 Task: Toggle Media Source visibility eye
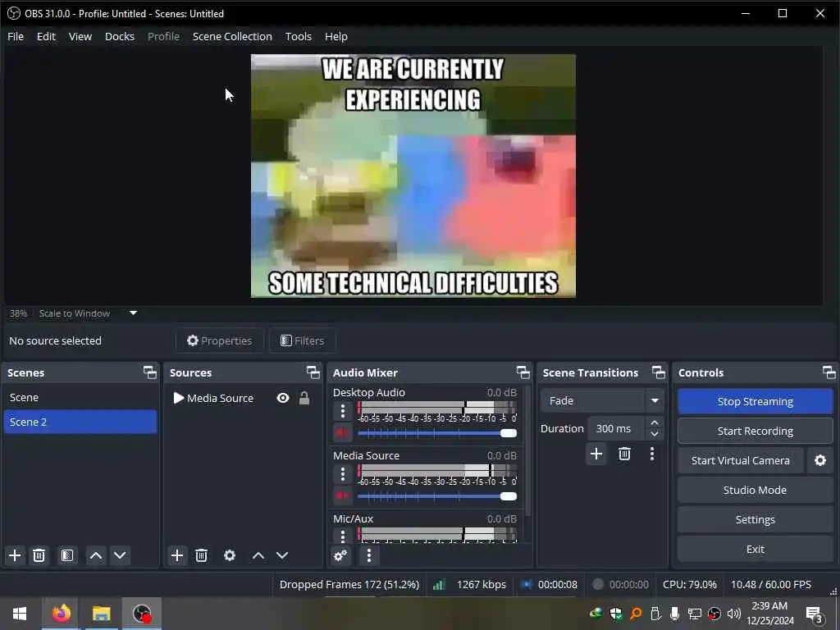(283, 398)
